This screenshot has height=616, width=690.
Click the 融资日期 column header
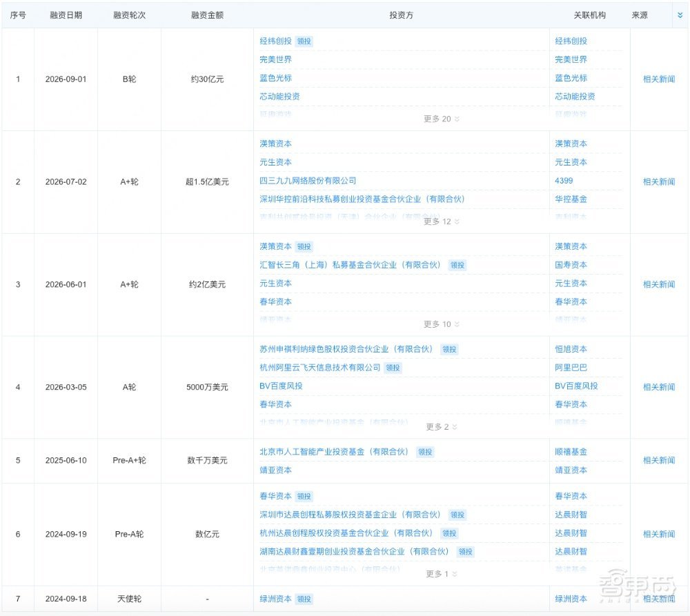66,15
